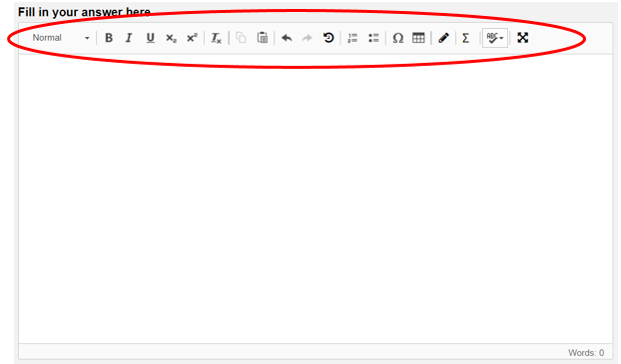The height and width of the screenshot is (364, 621).
Task: Toggle bold formatting
Action: pos(109,38)
